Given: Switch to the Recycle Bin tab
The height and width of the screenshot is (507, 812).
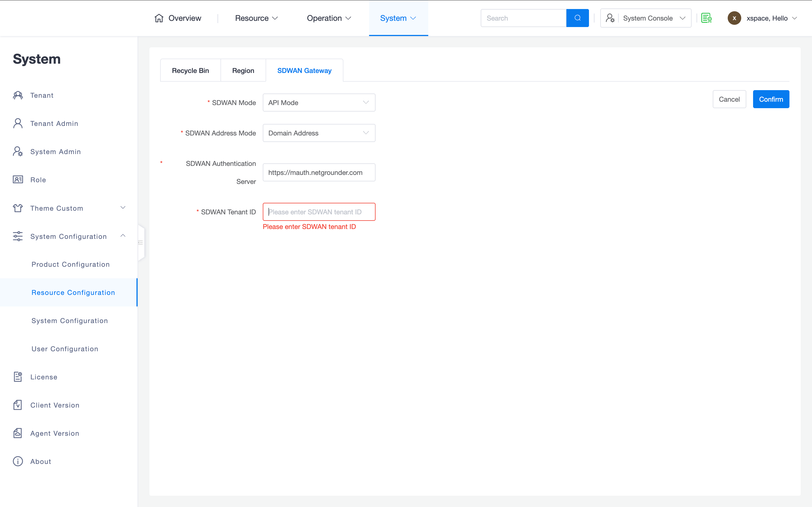Looking at the screenshot, I should pos(190,71).
